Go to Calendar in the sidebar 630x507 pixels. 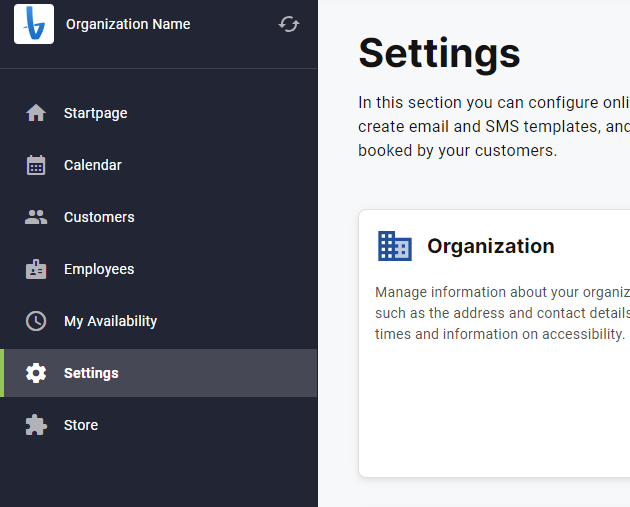(x=159, y=165)
